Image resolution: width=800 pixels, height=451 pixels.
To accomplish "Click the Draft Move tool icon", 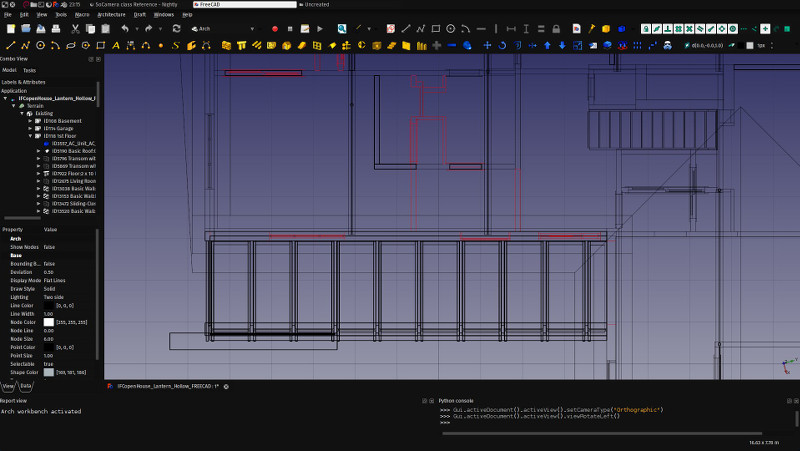I will (x=488, y=45).
